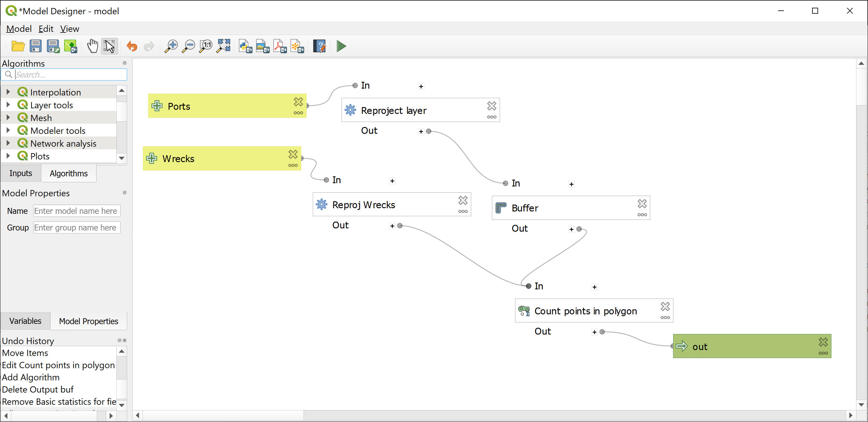The width and height of the screenshot is (868, 422).
Task: Select the Pan hand tool
Action: [92, 46]
